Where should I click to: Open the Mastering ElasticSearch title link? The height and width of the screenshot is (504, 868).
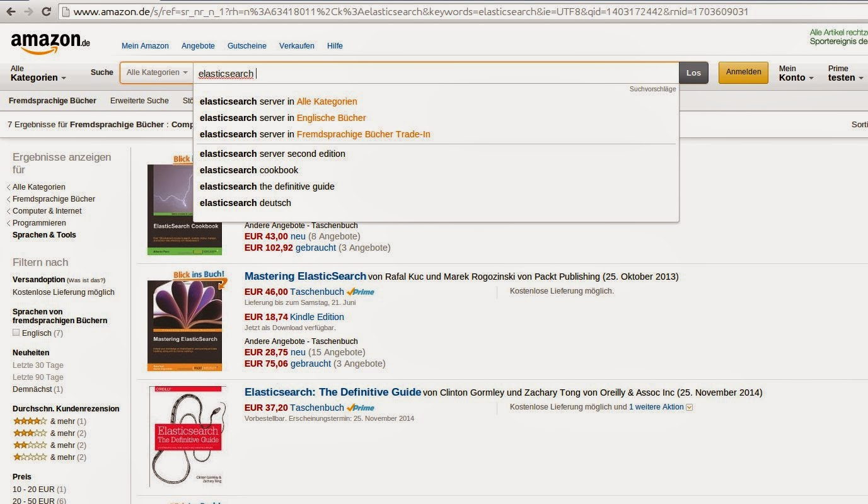coord(305,276)
